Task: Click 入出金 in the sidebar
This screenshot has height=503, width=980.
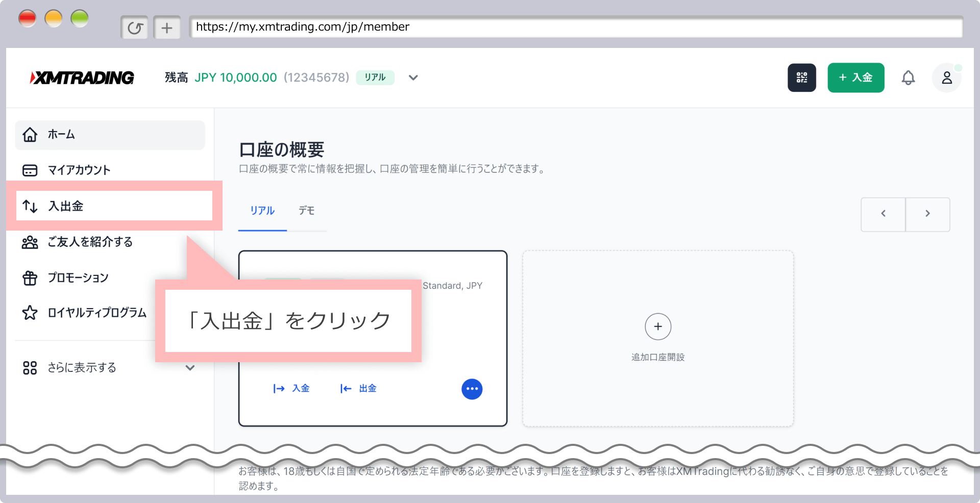Action: 114,206
